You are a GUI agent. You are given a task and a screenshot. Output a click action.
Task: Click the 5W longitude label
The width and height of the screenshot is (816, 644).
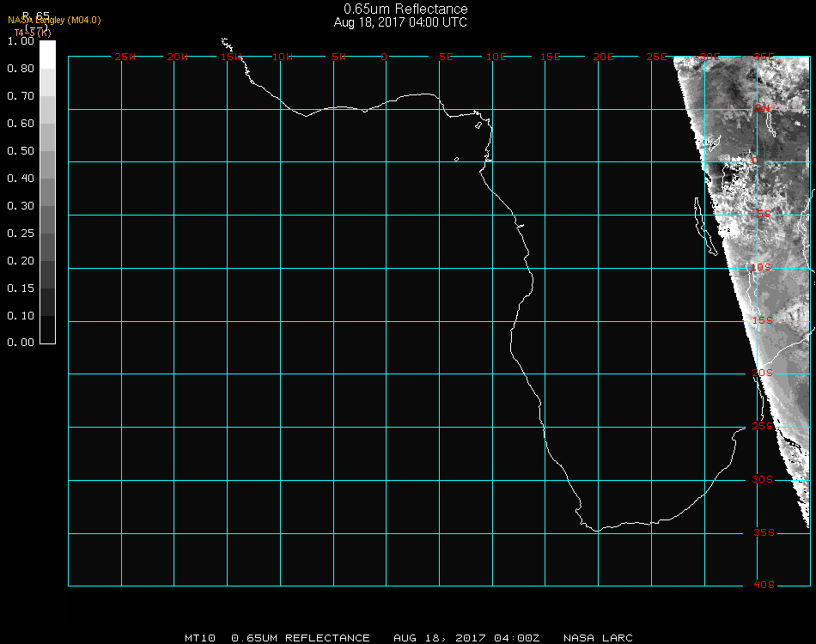tap(339, 57)
